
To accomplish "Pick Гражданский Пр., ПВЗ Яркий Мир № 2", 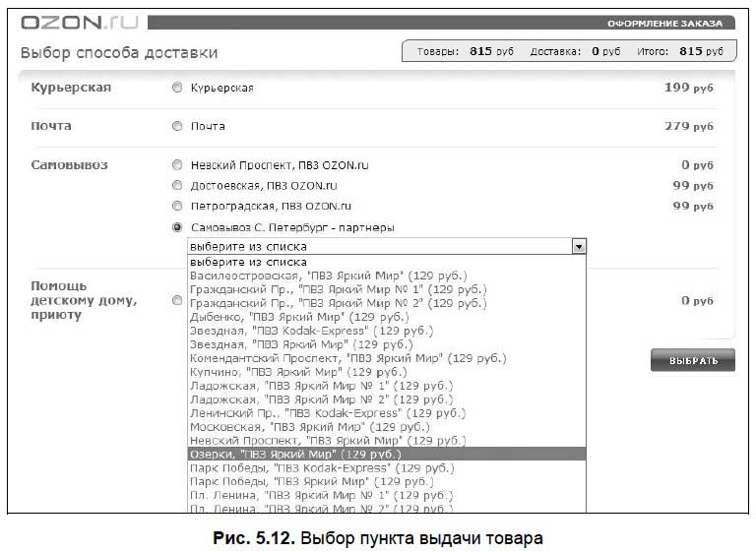I will 387,303.
